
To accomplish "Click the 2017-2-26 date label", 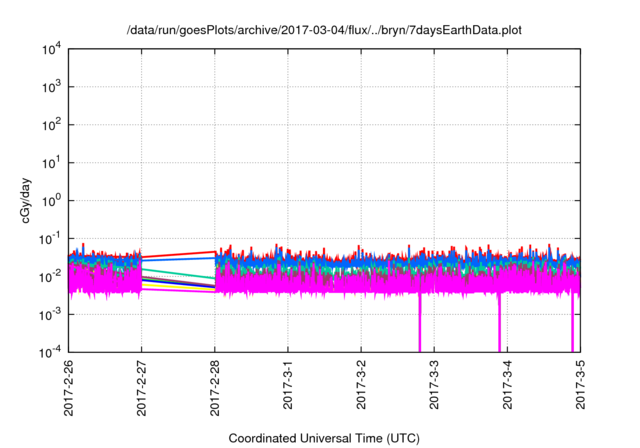I will pyautogui.click(x=69, y=388).
